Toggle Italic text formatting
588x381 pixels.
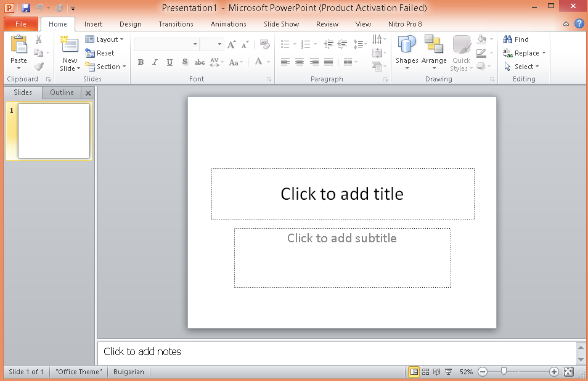point(155,62)
